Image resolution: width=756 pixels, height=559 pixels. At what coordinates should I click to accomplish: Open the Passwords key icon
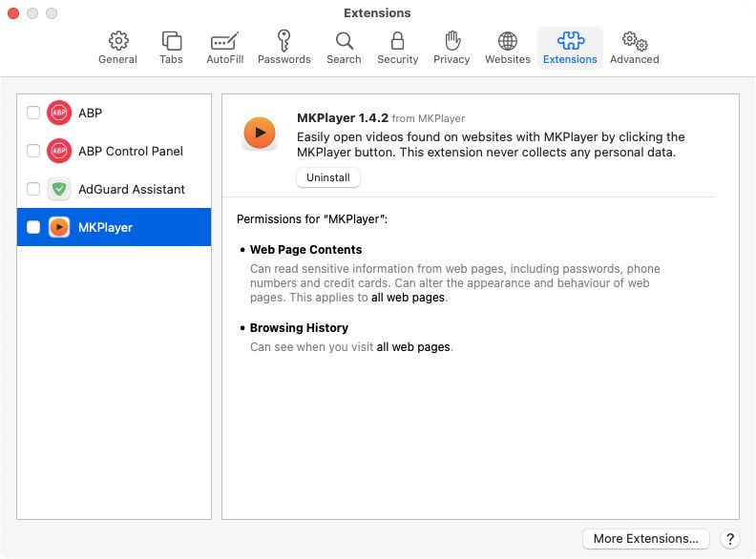(x=284, y=41)
